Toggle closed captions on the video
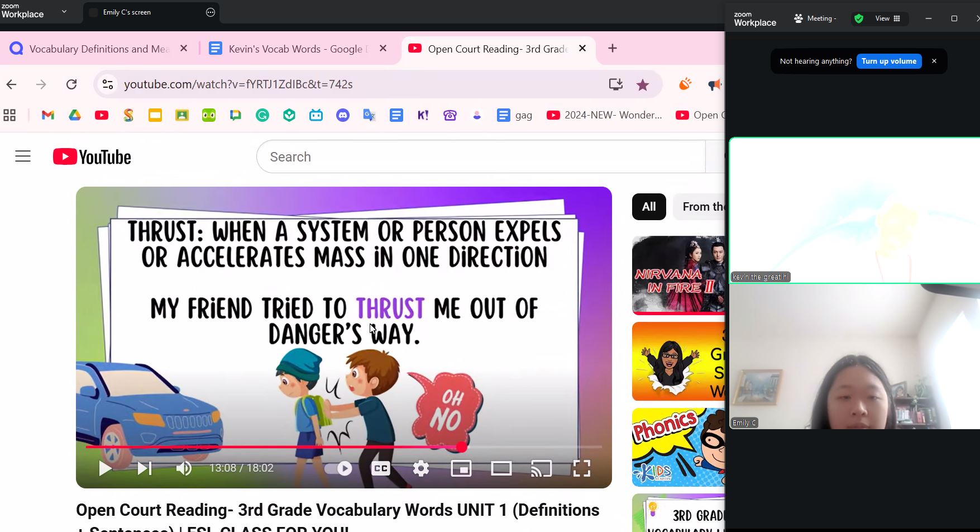Screen dimensions: 980x532 [381, 468]
